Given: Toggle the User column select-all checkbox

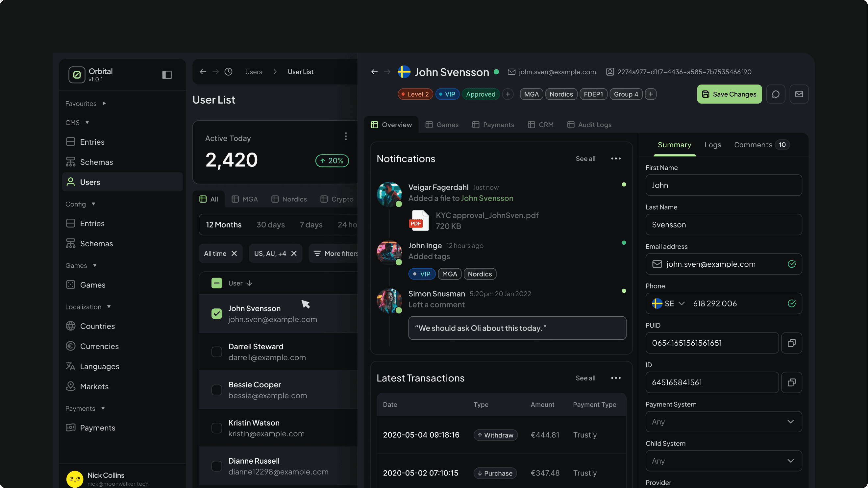Looking at the screenshot, I should [x=217, y=283].
